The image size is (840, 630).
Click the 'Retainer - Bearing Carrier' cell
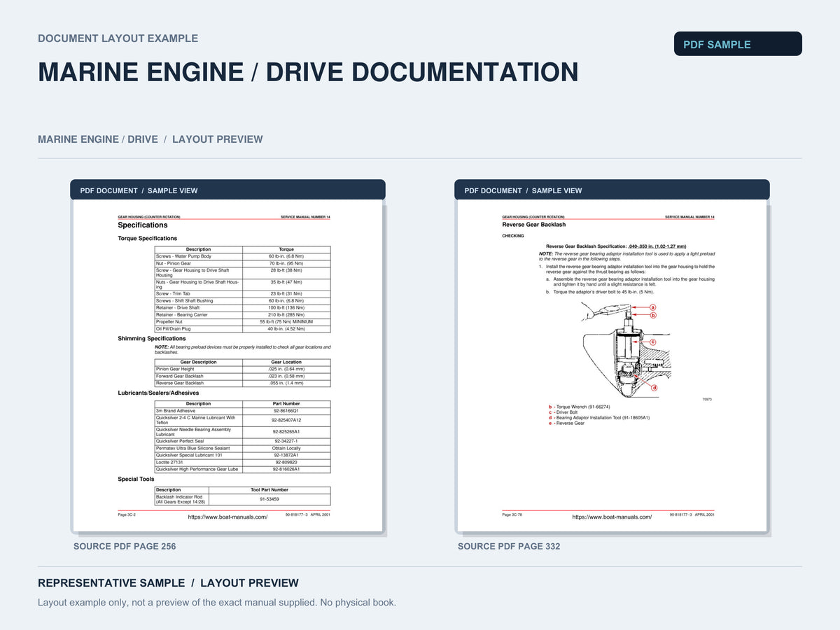pos(198,315)
